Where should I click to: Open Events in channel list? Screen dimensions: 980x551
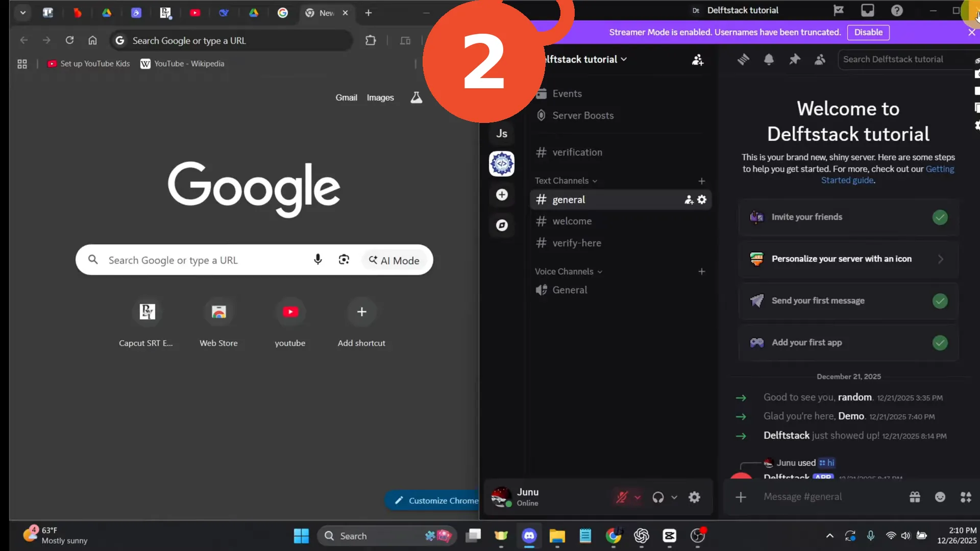coord(620,94)
